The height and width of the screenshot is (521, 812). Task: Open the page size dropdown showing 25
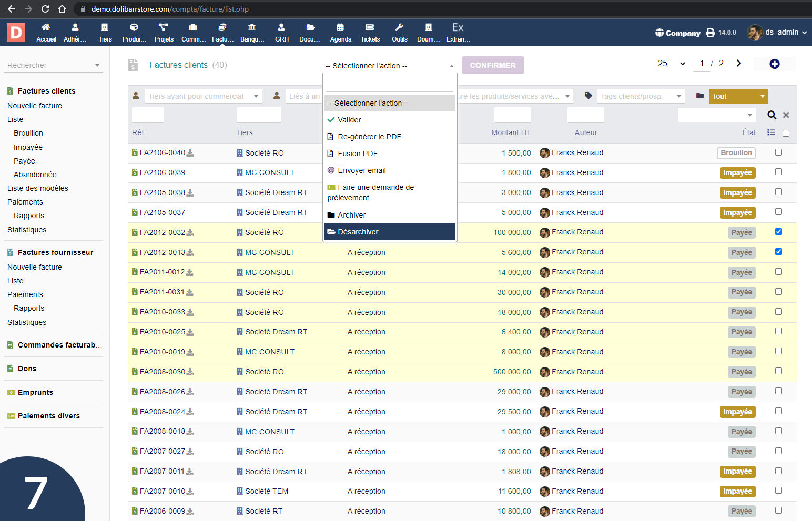(672, 64)
